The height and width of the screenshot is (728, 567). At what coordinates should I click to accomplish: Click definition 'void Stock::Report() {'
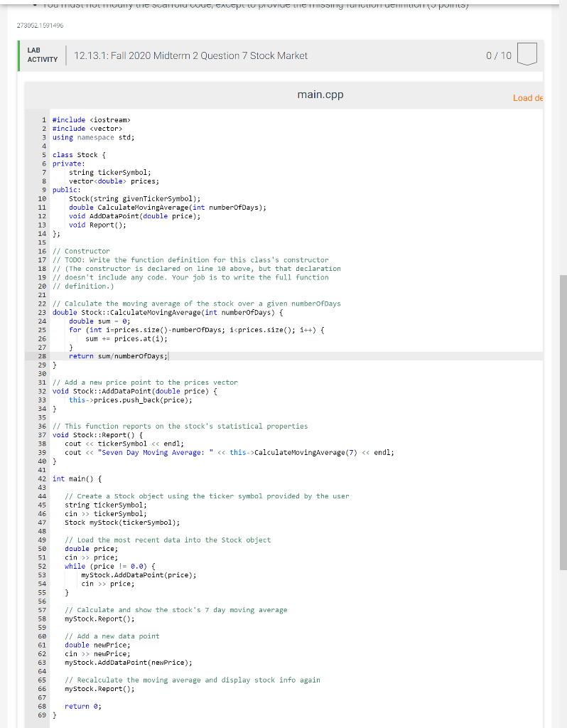(x=97, y=435)
